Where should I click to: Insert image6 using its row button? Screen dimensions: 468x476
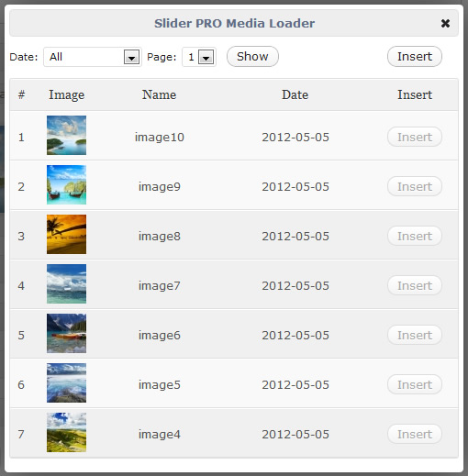[415, 335]
